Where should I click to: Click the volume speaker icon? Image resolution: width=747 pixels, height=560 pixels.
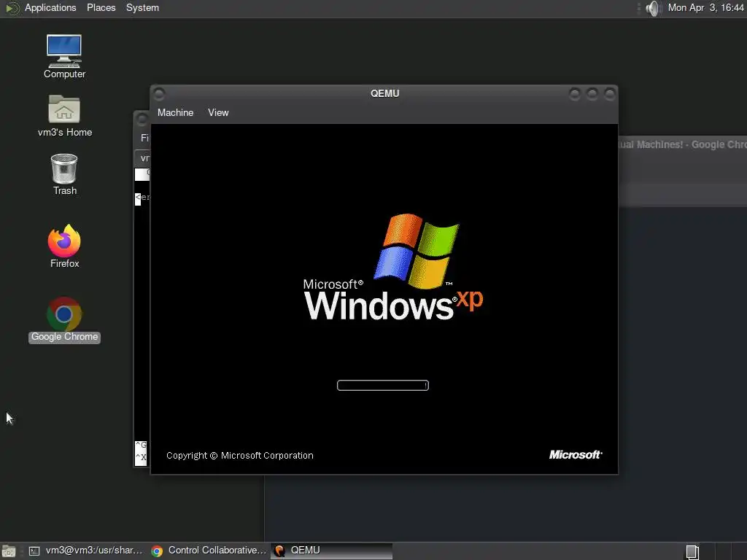654,8
